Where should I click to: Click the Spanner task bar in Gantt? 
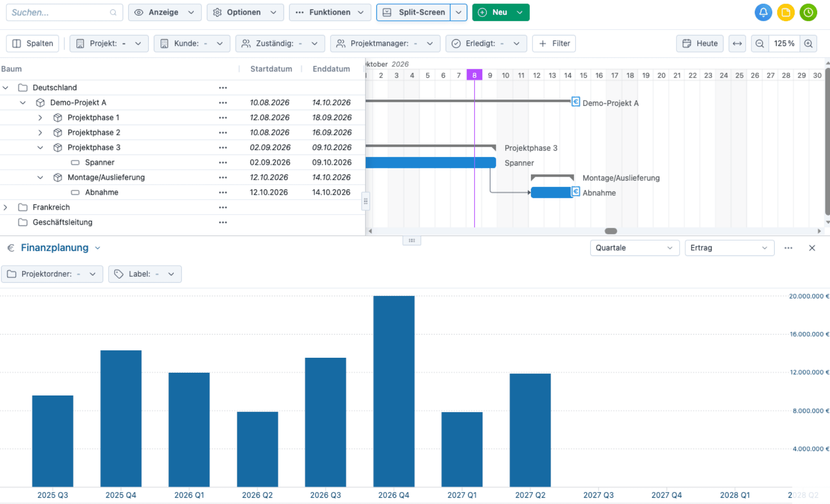click(430, 162)
